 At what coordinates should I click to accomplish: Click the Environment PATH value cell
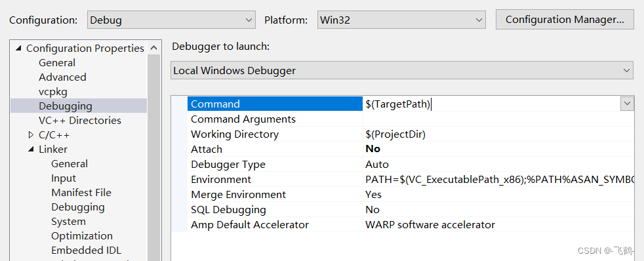[498, 179]
